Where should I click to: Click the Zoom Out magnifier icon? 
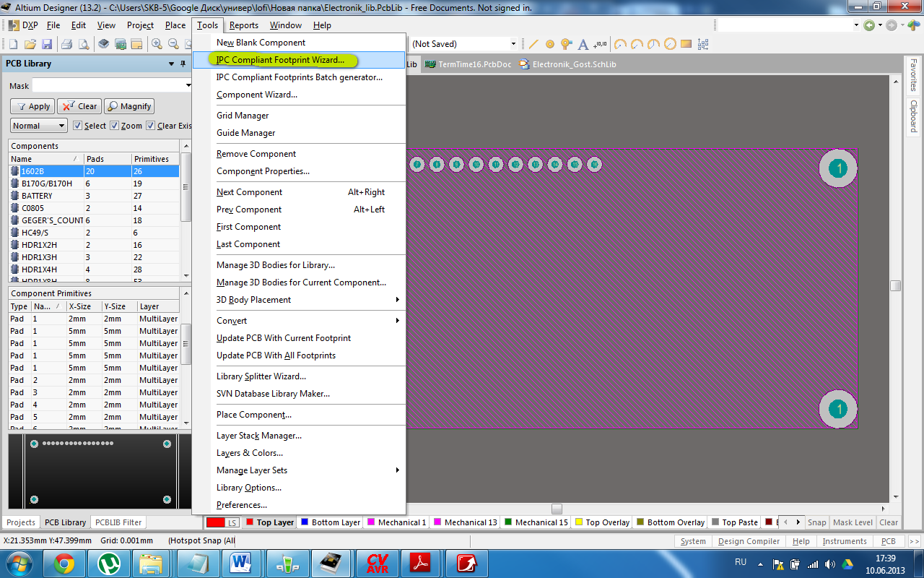(173, 44)
